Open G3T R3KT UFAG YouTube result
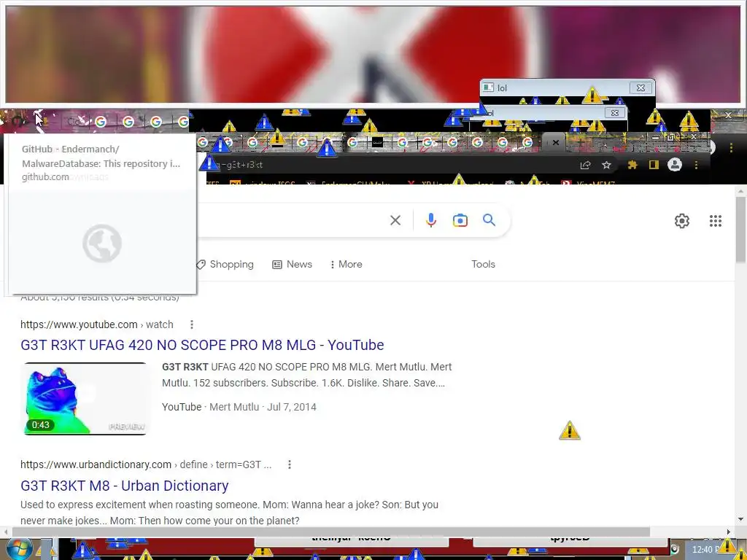 tap(202, 345)
